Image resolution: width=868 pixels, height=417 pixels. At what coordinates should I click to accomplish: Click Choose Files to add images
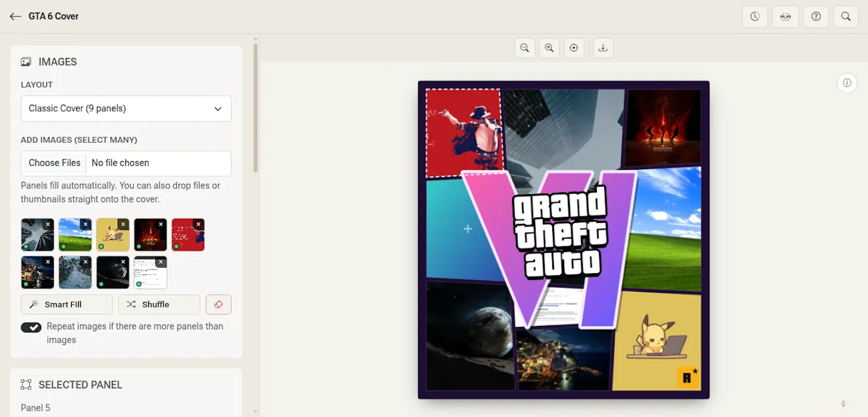click(54, 163)
